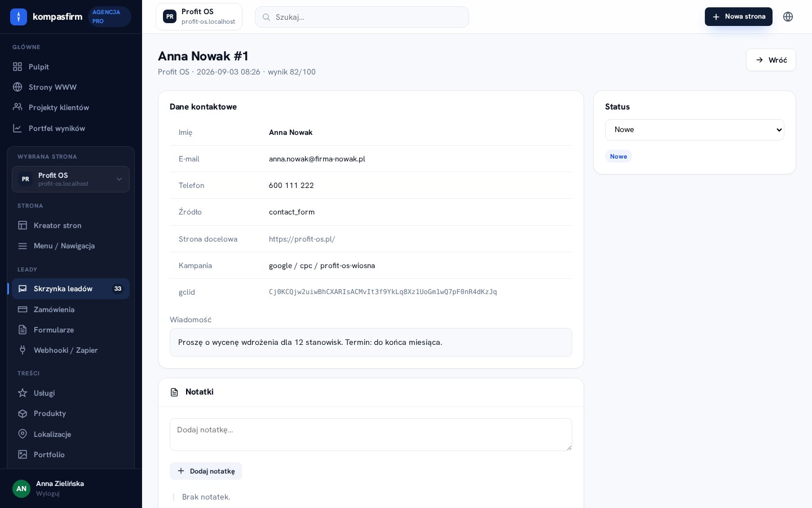Click the Formularze document icon
Image resolution: width=812 pixels, height=508 pixels.
coord(23,330)
